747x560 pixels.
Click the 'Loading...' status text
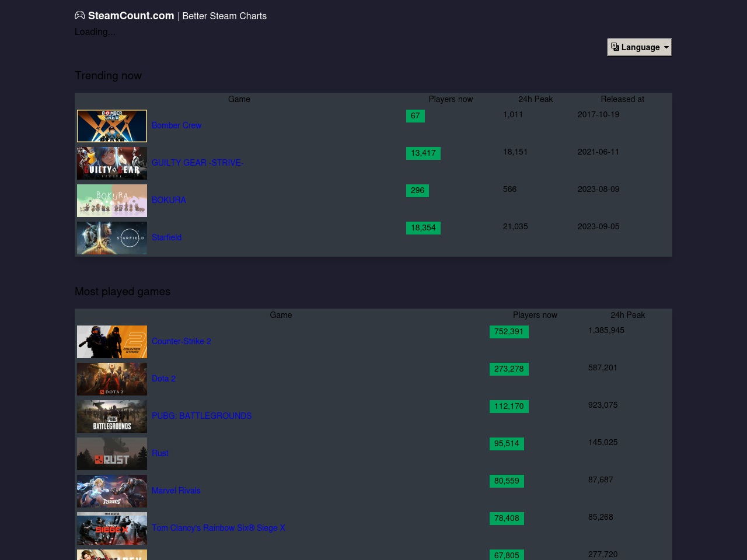[95, 32]
